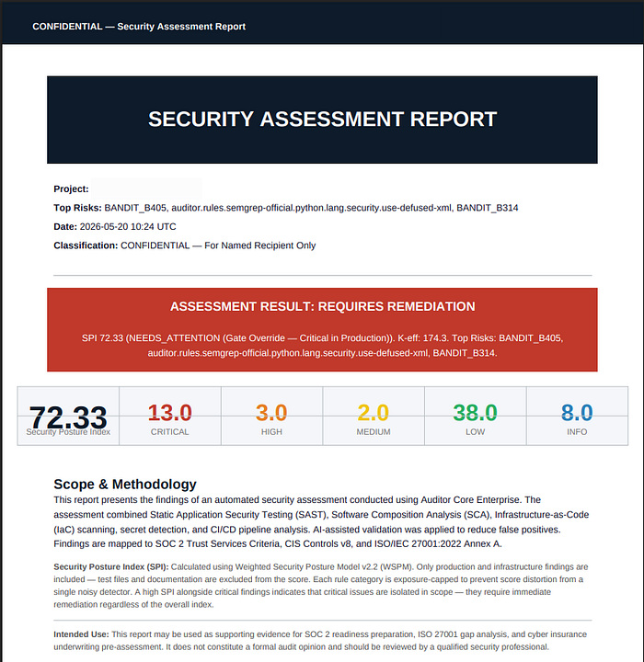Click the date '2026-05-20 10:24 UTC'
644x662 pixels.
[x=128, y=227]
